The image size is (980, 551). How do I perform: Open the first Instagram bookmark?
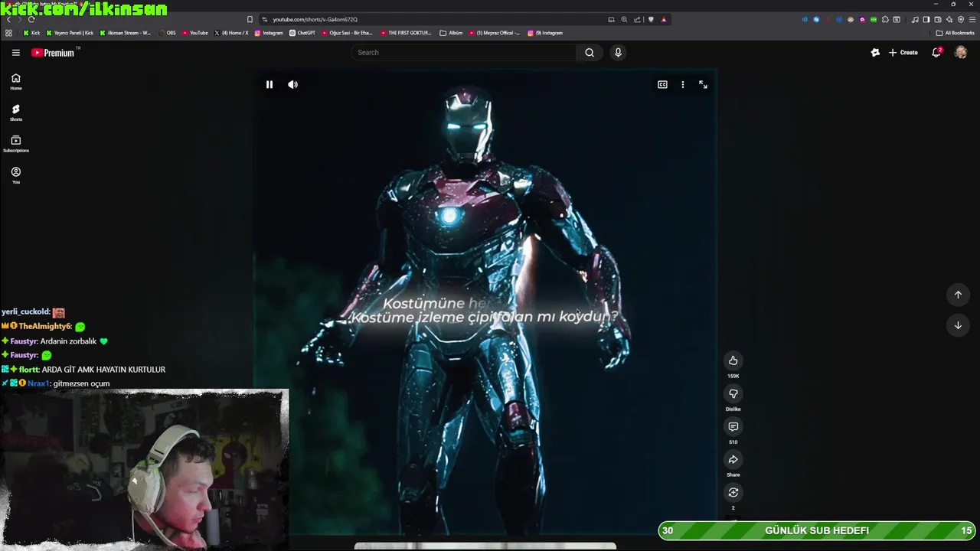click(269, 33)
